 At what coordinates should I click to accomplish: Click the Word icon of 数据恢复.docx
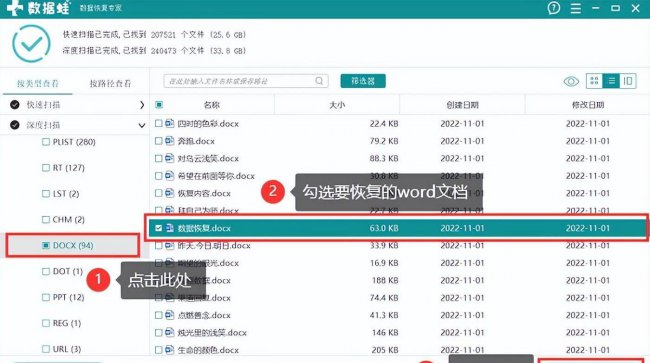coord(169,227)
